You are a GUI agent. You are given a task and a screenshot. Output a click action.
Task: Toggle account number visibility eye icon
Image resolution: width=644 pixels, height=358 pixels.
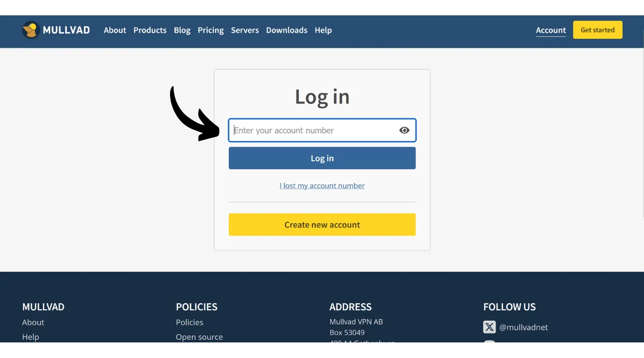(x=404, y=130)
